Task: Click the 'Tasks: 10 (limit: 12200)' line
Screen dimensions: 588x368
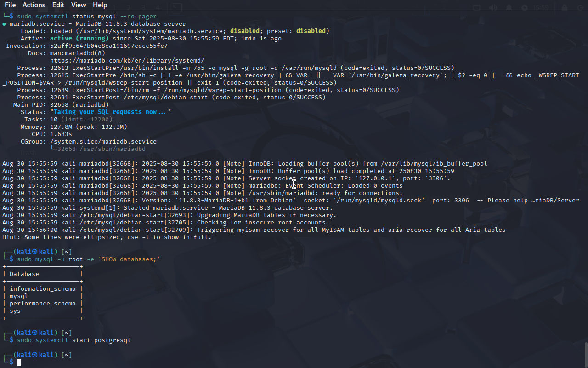Action: tap(68, 120)
